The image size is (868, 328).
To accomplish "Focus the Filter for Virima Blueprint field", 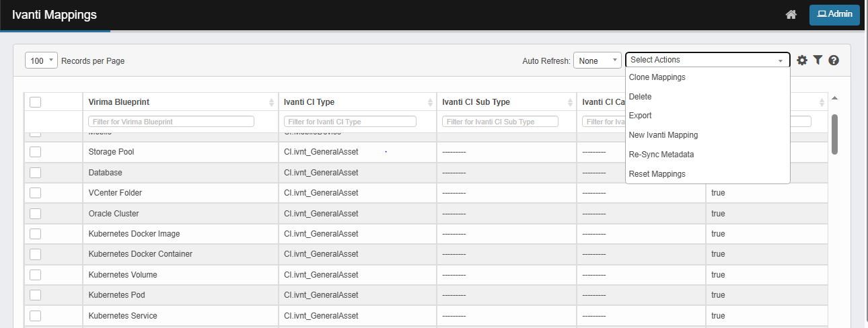I will (171, 122).
